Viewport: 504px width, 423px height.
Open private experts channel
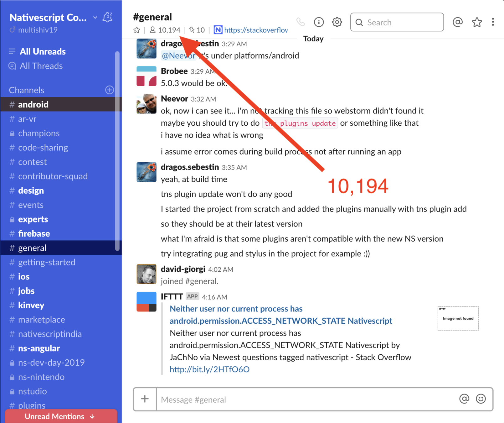[60, 219]
